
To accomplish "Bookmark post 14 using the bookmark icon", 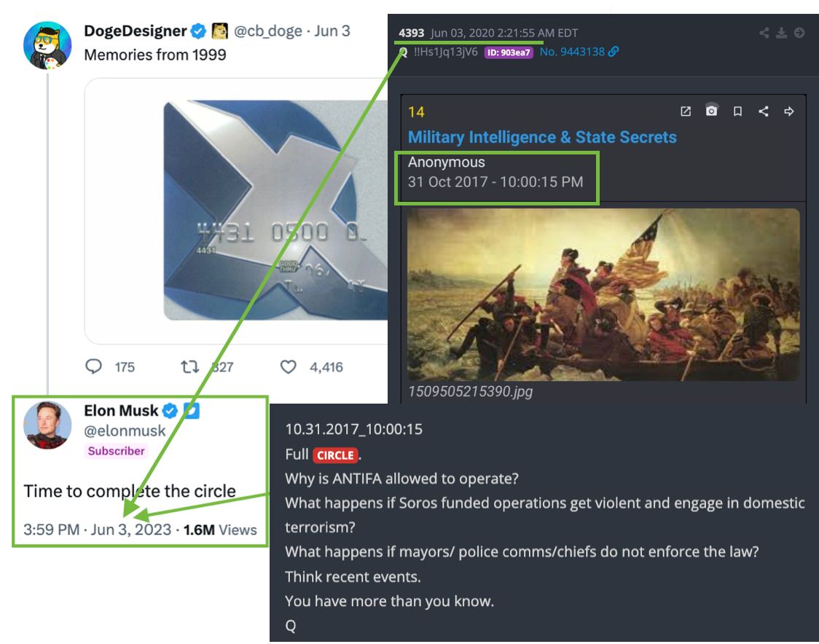I will [x=737, y=111].
